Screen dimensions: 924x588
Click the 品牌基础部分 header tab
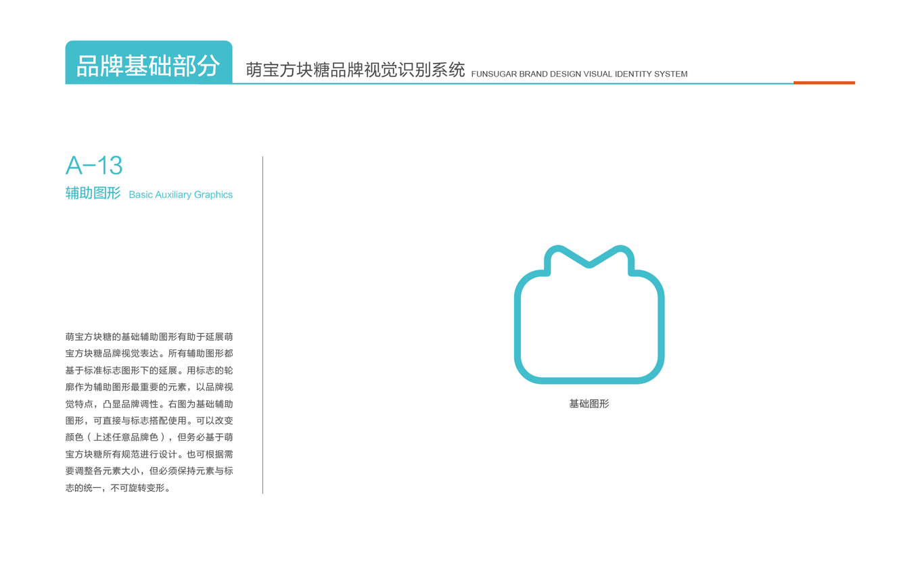(x=149, y=62)
